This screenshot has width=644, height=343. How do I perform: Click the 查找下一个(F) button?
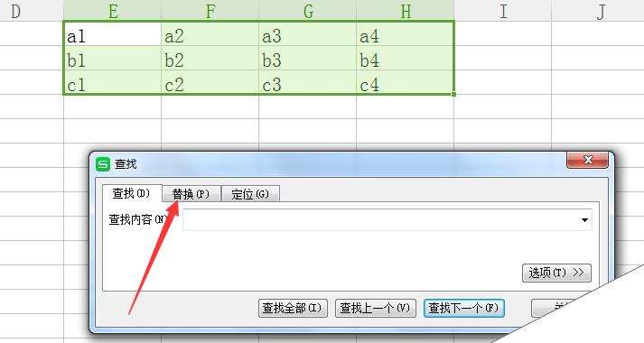tap(463, 308)
